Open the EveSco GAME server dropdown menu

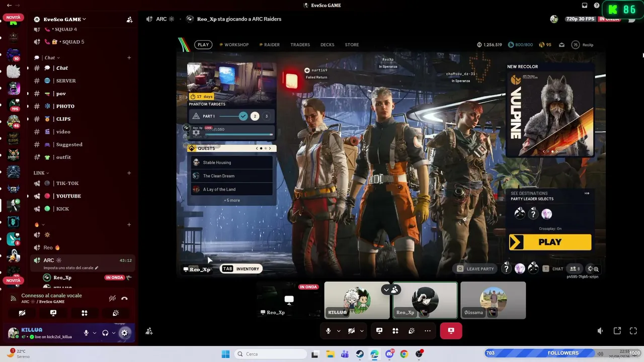click(64, 19)
